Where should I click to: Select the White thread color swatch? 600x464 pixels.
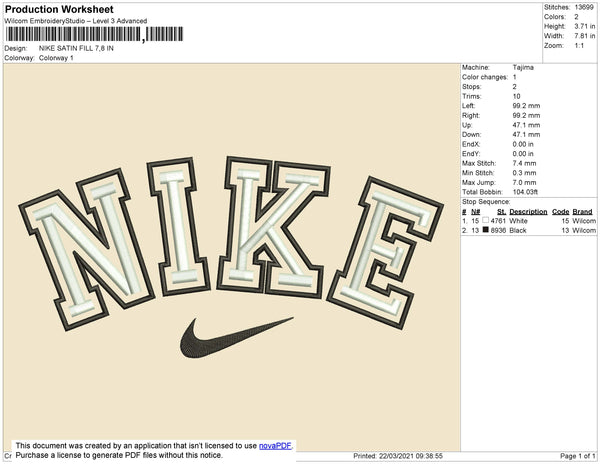click(x=486, y=220)
